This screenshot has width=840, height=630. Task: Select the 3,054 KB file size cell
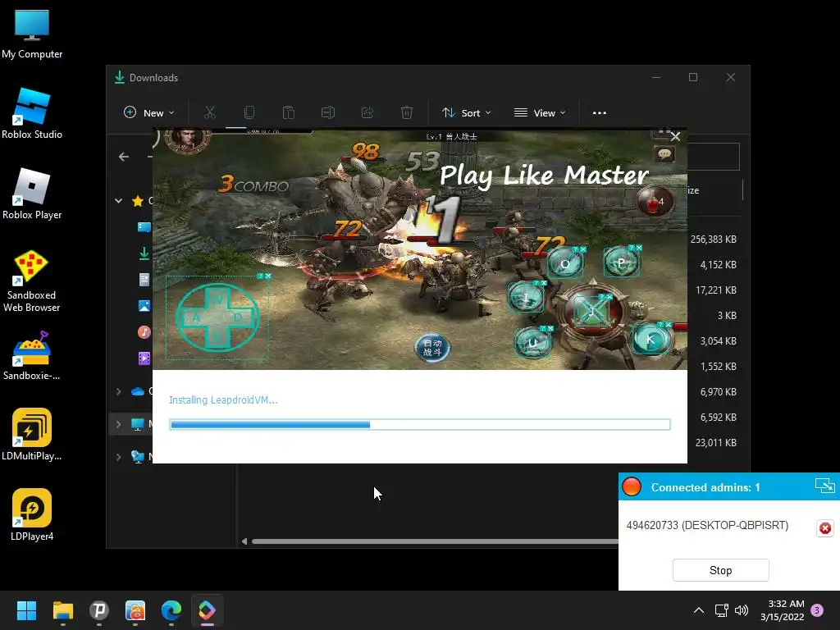tap(718, 340)
